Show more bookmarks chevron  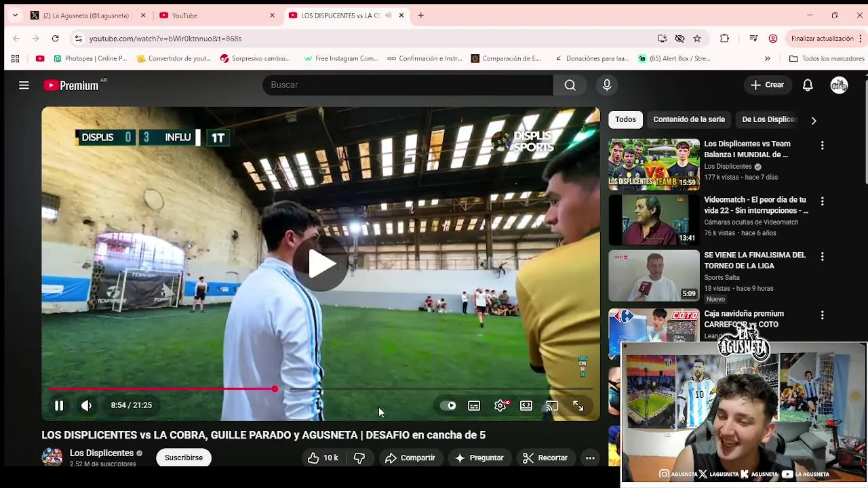click(x=767, y=59)
